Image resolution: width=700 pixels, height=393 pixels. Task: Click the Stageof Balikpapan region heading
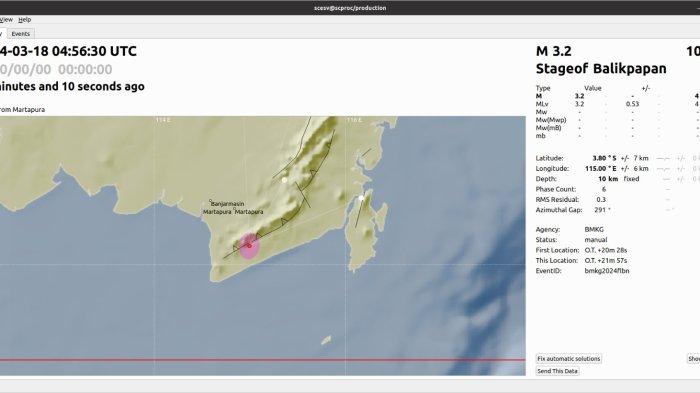(x=601, y=68)
